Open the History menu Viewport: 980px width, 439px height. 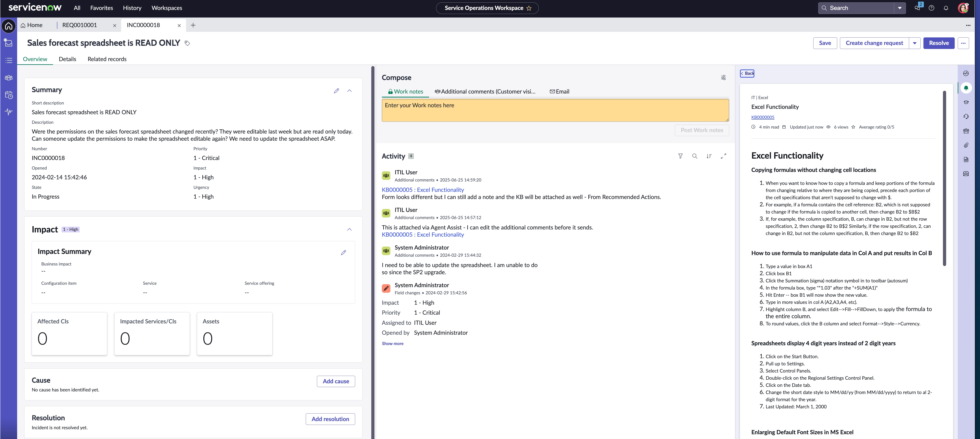[132, 8]
